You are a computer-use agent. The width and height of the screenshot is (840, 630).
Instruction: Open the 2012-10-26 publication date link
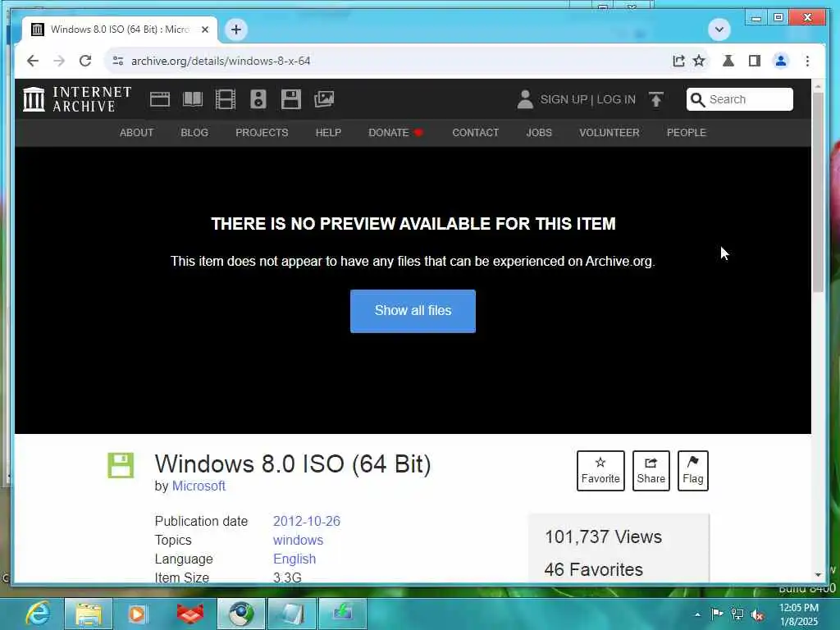(307, 521)
